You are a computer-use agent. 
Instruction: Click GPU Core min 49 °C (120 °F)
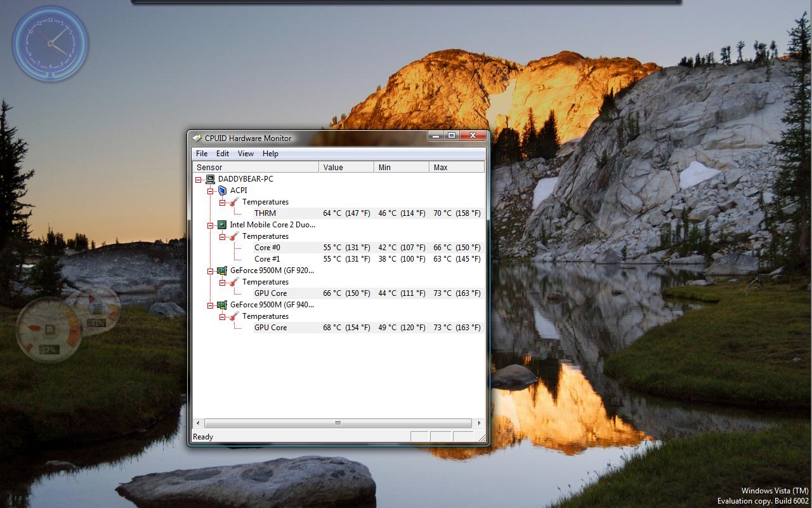point(402,328)
